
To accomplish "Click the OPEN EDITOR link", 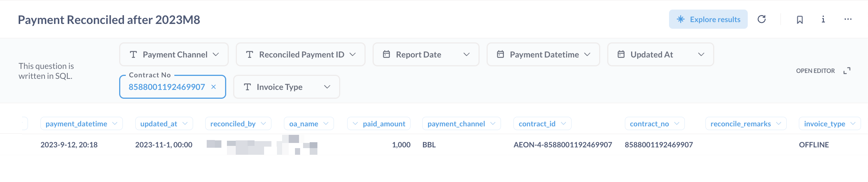I will (815, 71).
